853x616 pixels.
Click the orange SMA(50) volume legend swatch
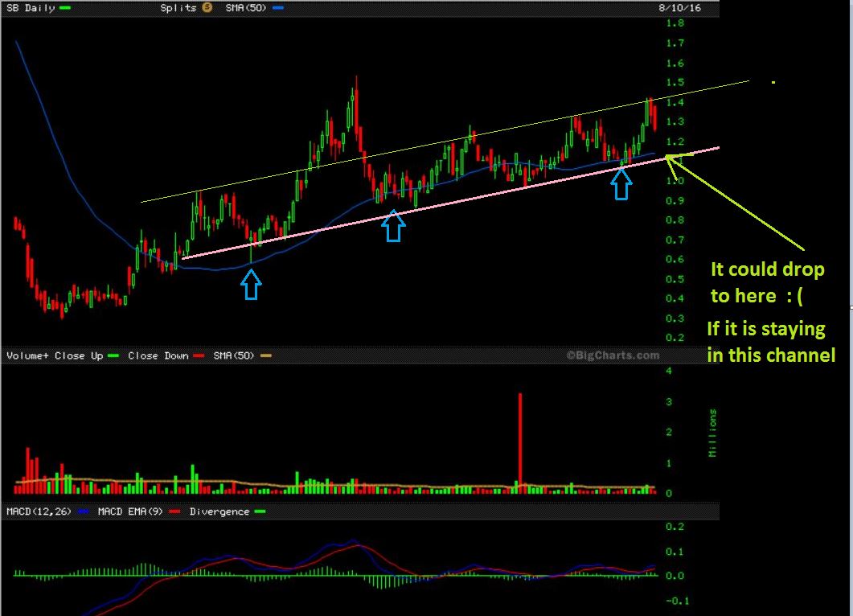266,355
